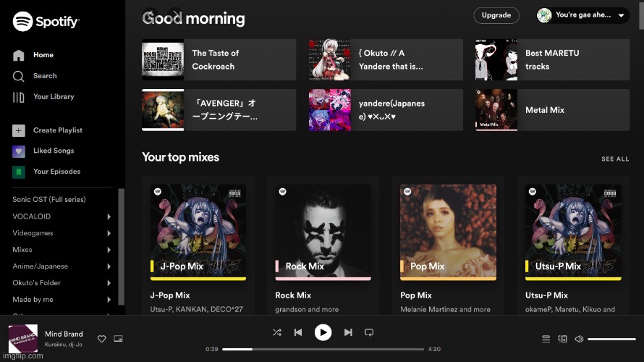This screenshot has width=644, height=362.
Task: Open the Utsu-P Mix cover art
Action: [573, 232]
